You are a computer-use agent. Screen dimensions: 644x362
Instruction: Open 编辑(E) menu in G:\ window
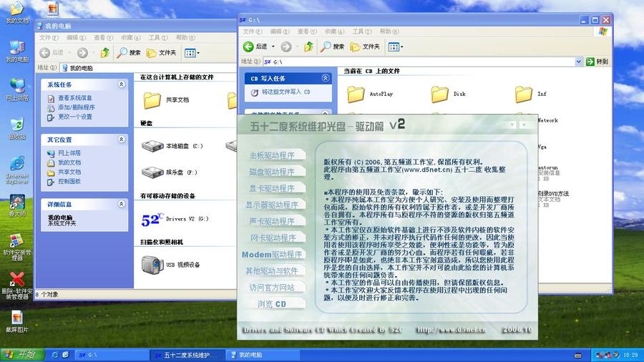pyautogui.click(x=279, y=31)
